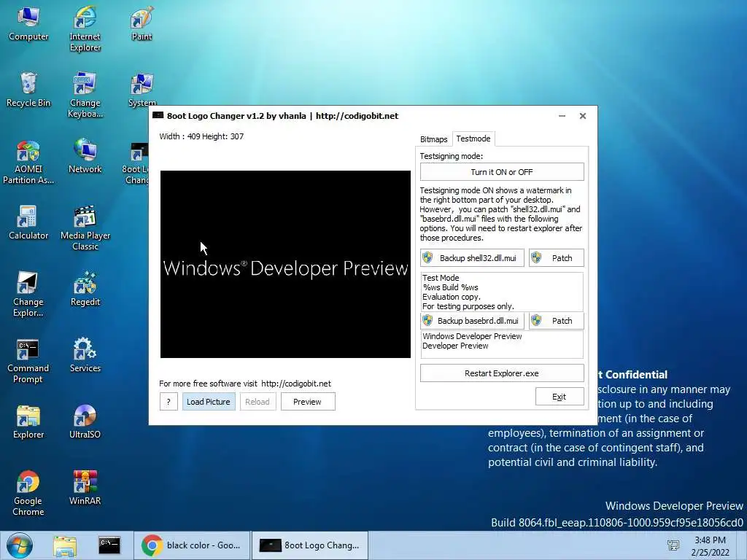Image resolution: width=747 pixels, height=560 pixels.
Task: Close the 8oot Logo Changer window
Action: pos(583,116)
